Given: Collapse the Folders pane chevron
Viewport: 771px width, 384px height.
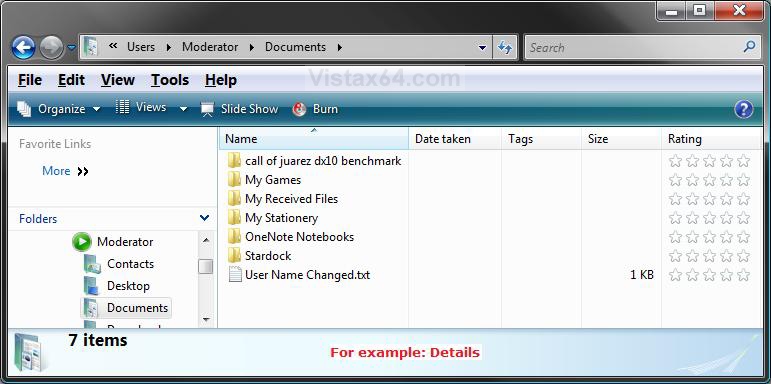Looking at the screenshot, I should click(205, 217).
